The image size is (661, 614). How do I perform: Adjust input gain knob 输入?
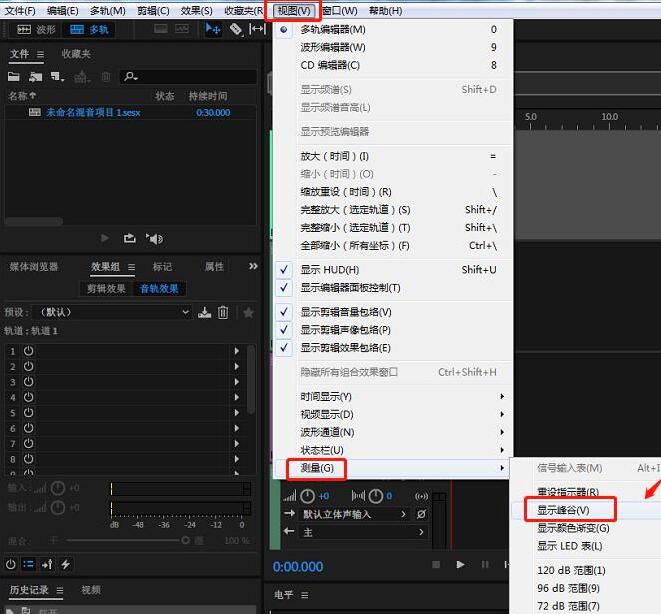point(58,488)
